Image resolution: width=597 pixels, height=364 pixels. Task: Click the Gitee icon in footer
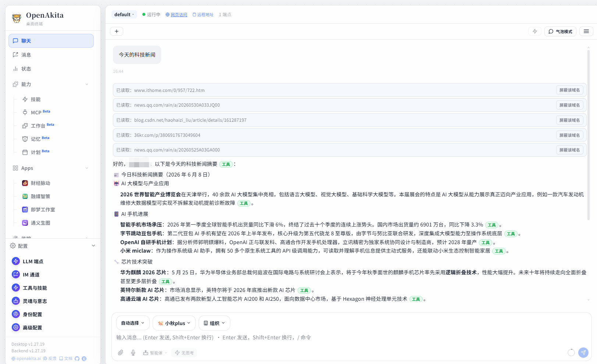tap(84, 358)
